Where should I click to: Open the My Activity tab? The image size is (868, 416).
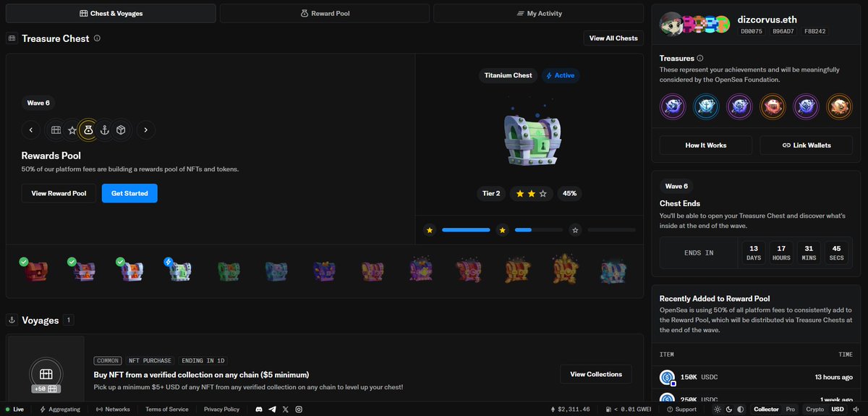click(x=539, y=13)
